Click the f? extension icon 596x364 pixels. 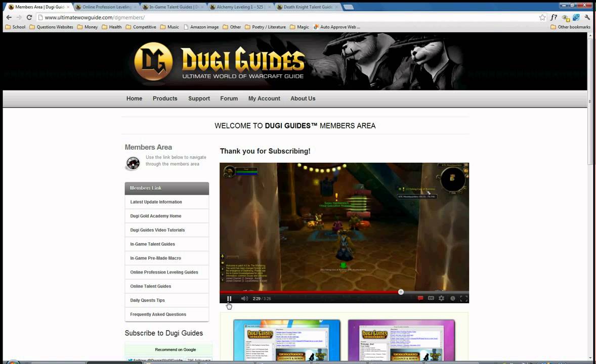(554, 18)
